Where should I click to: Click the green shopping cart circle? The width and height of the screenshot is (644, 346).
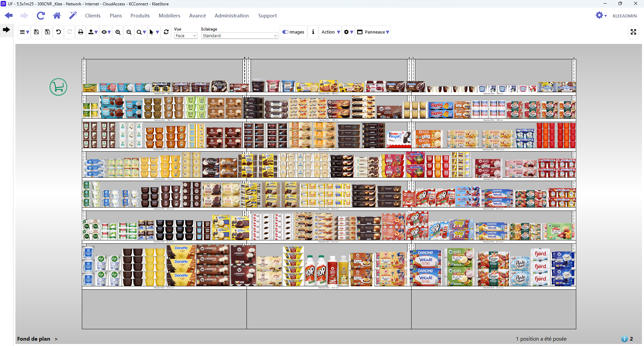58,87
